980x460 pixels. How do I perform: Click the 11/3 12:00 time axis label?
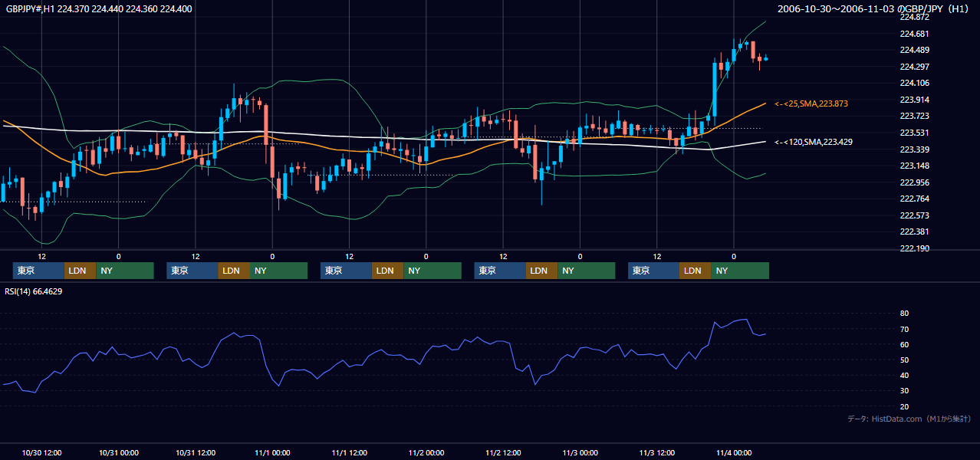(x=657, y=453)
